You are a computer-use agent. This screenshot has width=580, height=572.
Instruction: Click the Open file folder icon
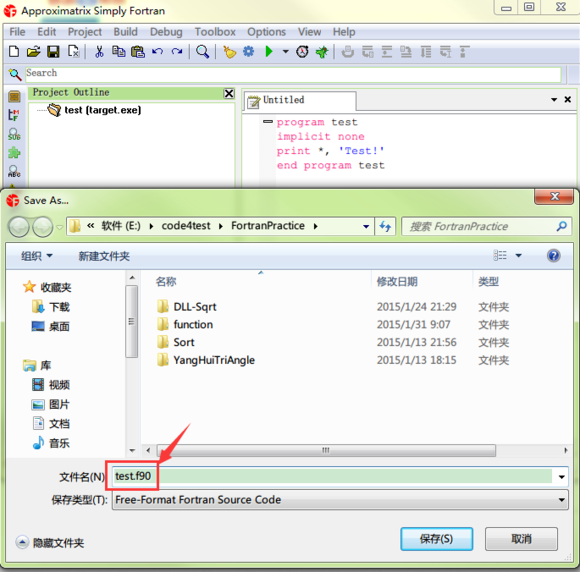coord(33,51)
